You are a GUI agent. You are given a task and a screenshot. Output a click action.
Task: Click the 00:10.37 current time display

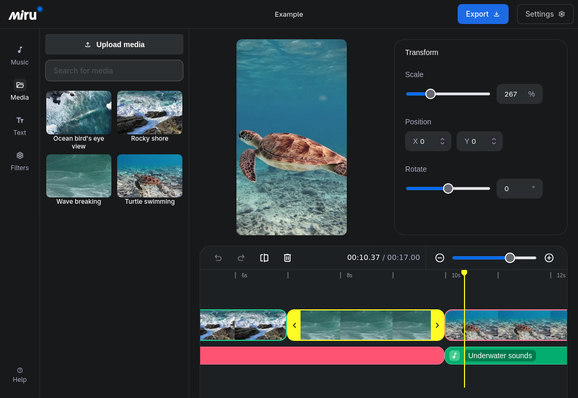point(363,258)
